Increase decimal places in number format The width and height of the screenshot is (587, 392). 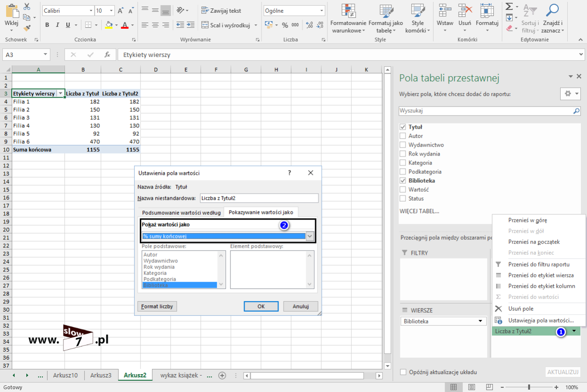[308, 25]
